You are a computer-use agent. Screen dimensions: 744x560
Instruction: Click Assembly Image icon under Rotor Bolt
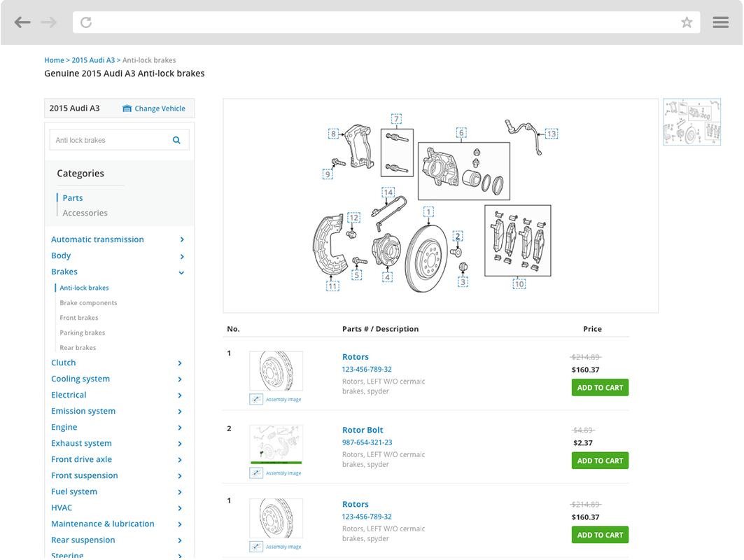[256, 473]
